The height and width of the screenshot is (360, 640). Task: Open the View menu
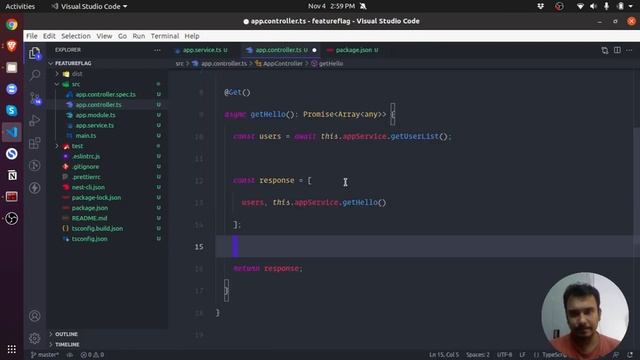(x=104, y=36)
